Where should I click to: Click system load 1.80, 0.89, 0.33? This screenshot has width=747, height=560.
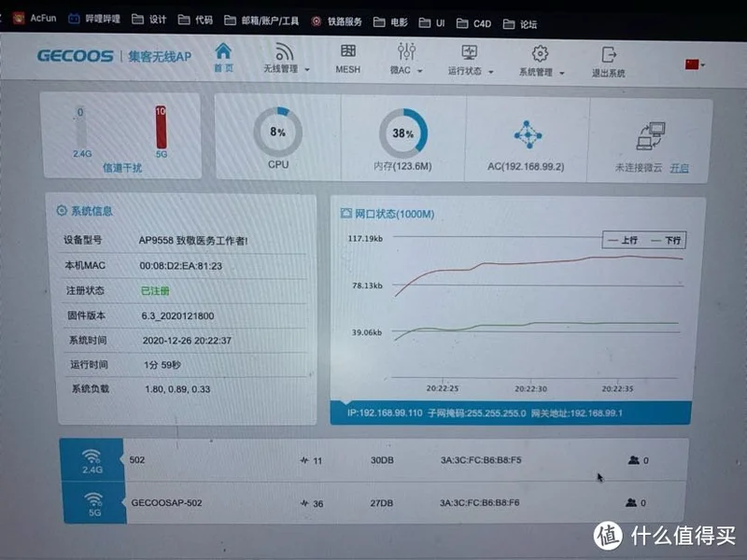point(177,389)
